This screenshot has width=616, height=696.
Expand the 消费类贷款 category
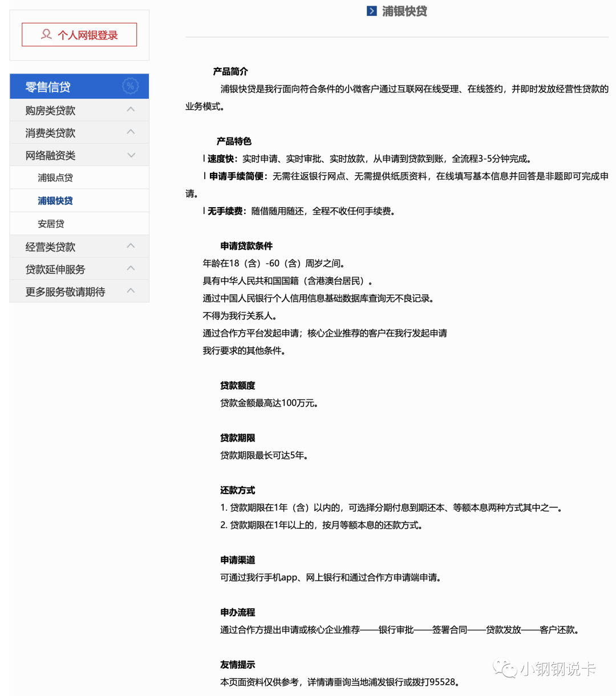130,132
